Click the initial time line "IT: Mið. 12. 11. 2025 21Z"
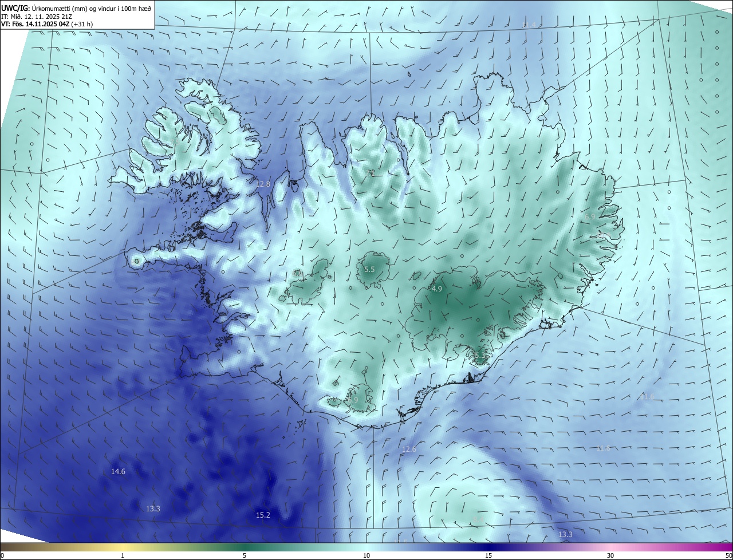This screenshot has width=733, height=560. coord(36,17)
